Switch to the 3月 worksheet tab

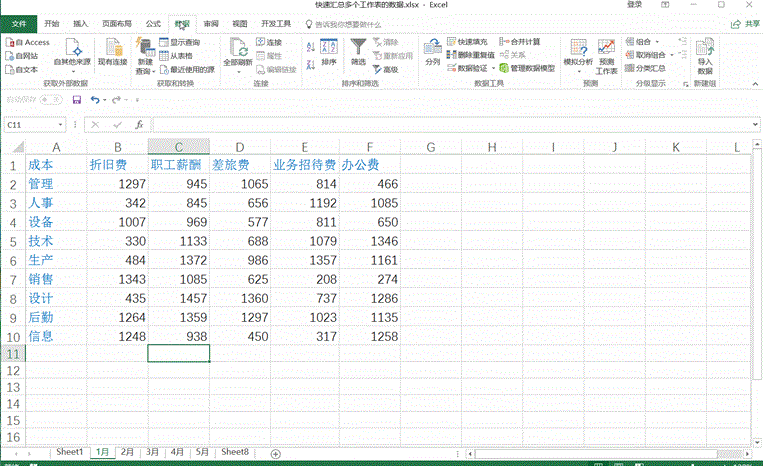tap(153, 452)
